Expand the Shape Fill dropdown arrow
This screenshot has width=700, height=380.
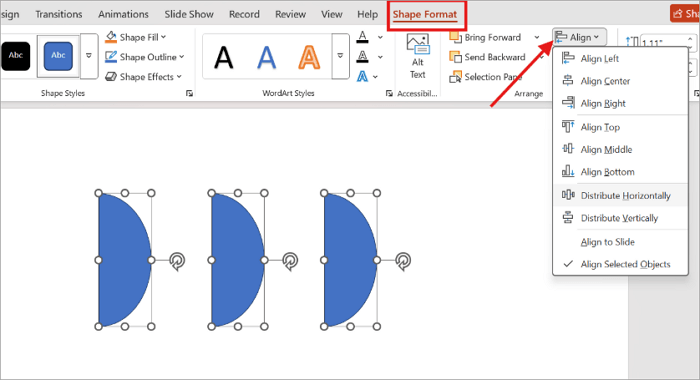tap(163, 37)
